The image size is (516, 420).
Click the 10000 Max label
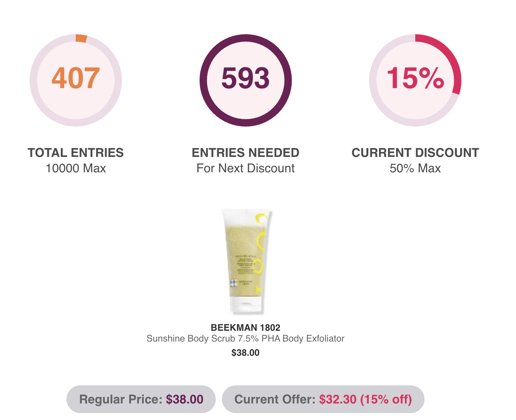click(76, 168)
